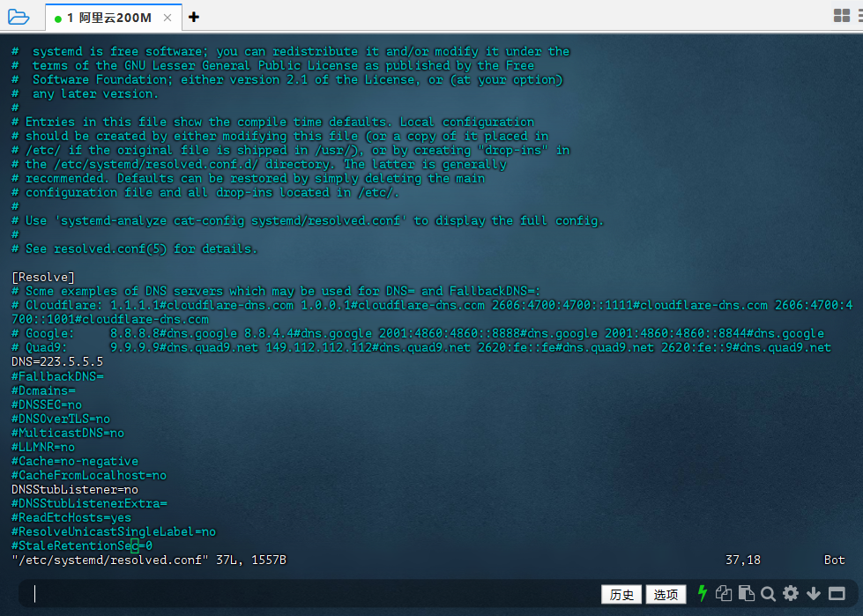Close the 阿里云200M tab
Image resolution: width=863 pixels, height=616 pixels.
pos(167,18)
